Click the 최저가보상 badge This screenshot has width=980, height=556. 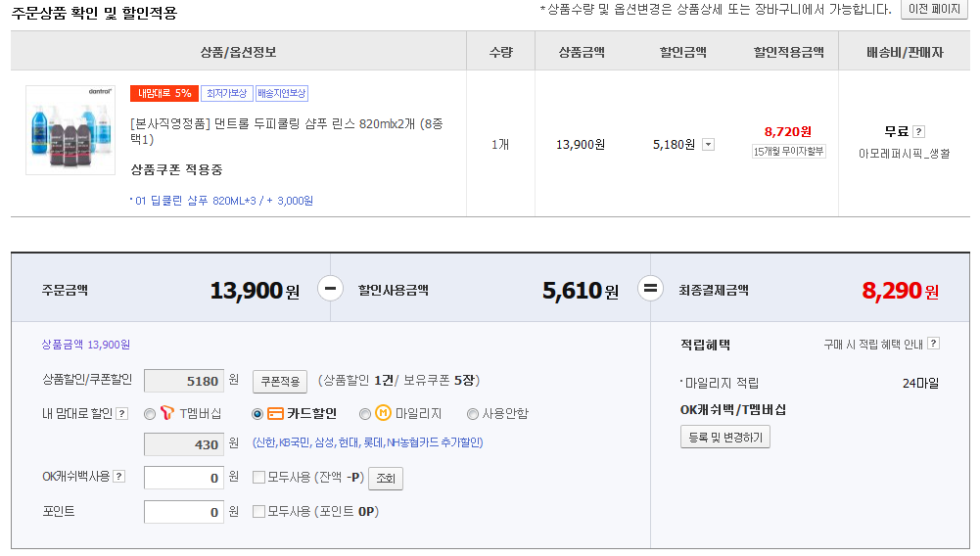(x=226, y=94)
